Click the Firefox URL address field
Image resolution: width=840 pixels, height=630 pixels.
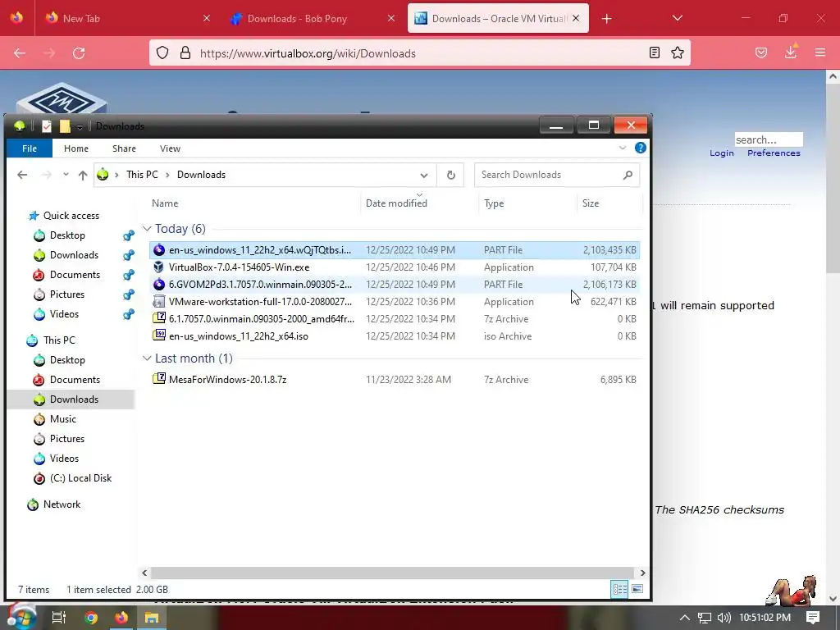click(x=420, y=53)
